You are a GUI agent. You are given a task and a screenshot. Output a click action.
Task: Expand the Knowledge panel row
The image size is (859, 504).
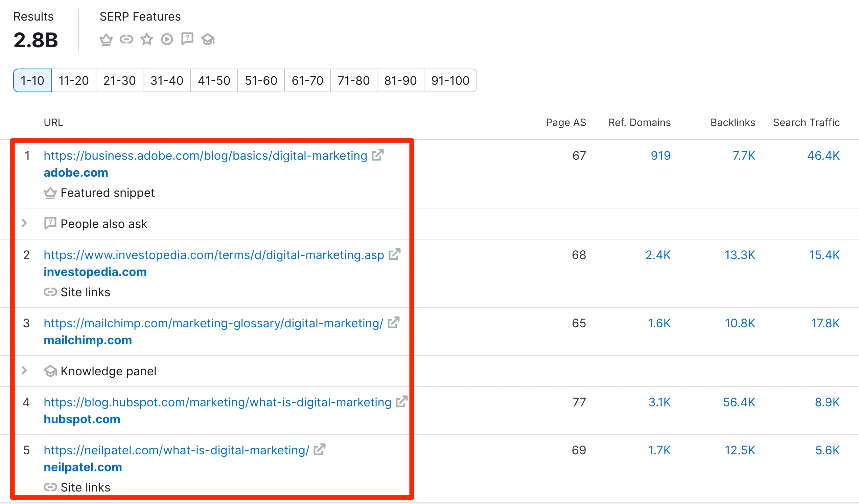[24, 371]
